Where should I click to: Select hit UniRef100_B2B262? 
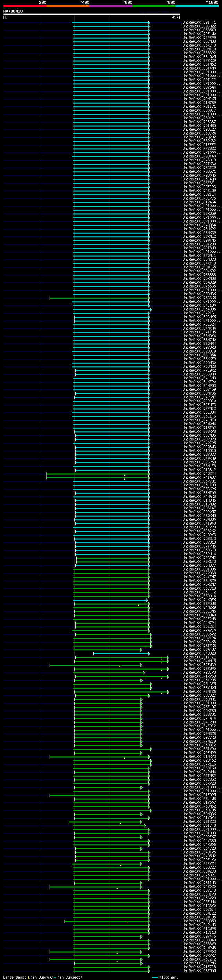tap(199, 531)
